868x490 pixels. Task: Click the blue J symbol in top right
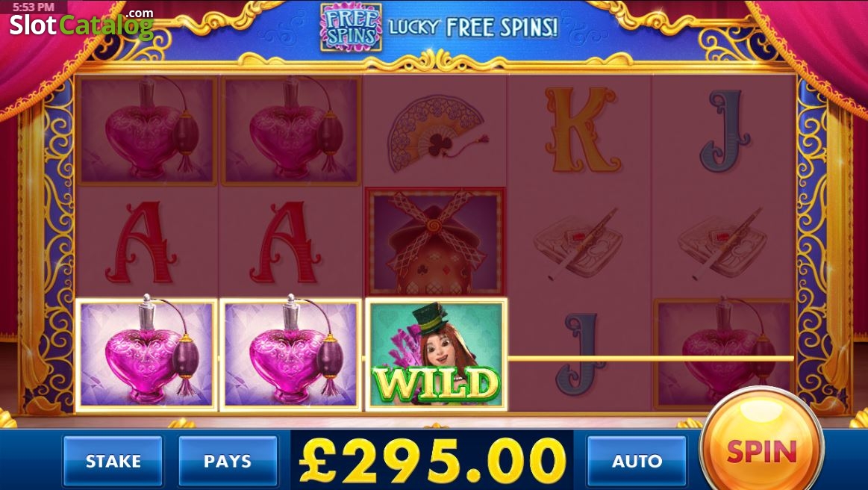click(725, 130)
